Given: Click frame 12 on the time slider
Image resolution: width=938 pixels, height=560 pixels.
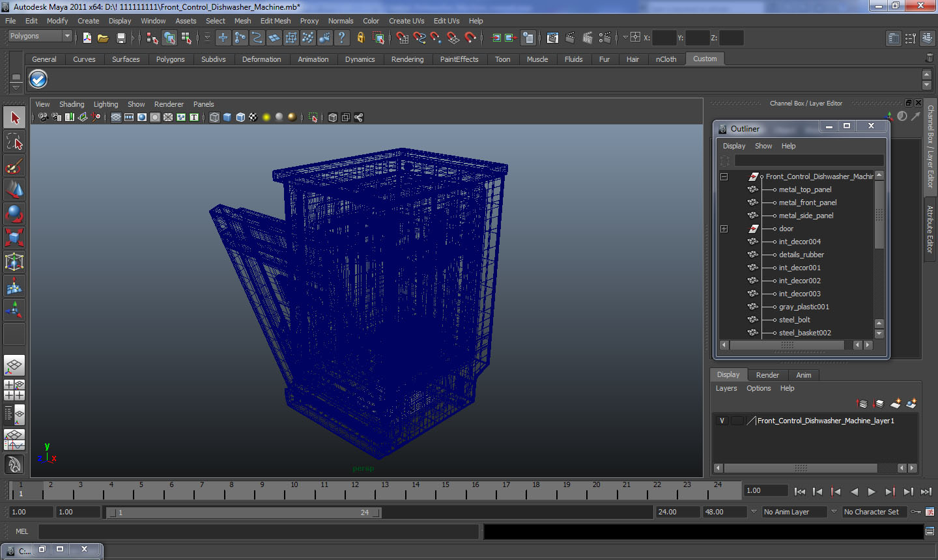Looking at the screenshot, I should [x=355, y=488].
